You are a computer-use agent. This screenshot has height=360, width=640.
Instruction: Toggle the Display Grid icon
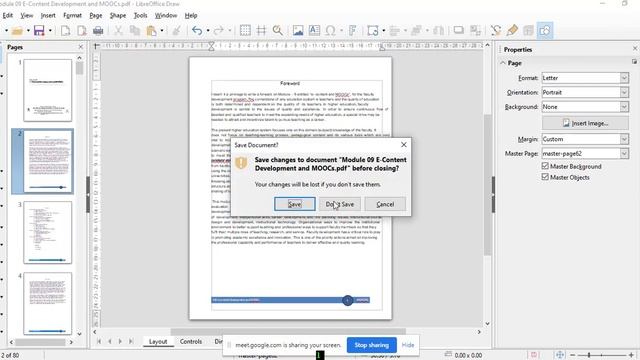(x=245, y=31)
